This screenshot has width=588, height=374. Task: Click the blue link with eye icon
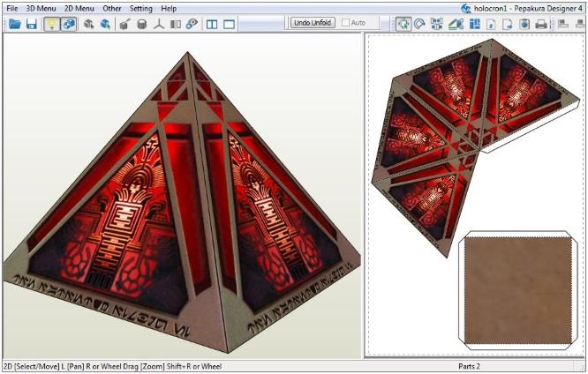coord(192,24)
